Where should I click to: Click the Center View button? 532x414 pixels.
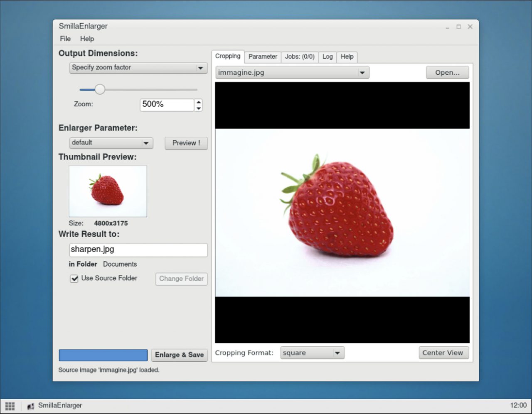[443, 353]
